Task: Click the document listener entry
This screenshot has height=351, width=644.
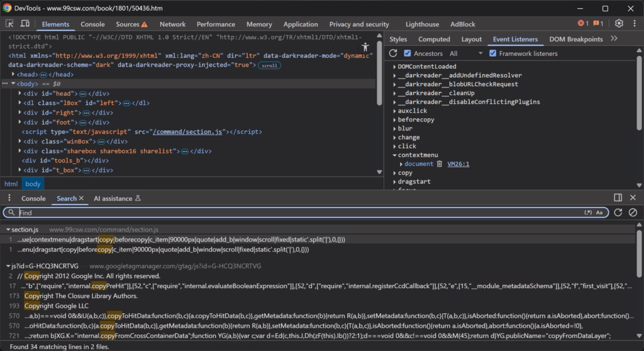Action: pyautogui.click(x=418, y=164)
